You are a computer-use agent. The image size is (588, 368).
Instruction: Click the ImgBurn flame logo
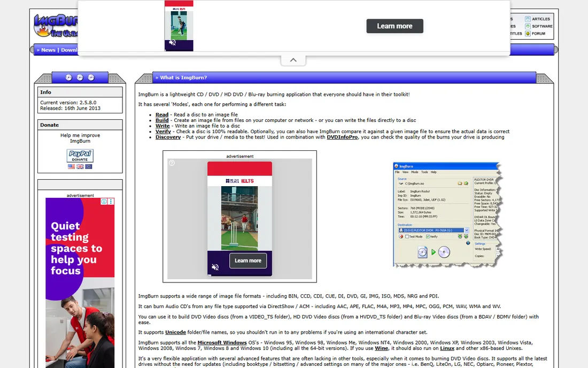pos(56,26)
